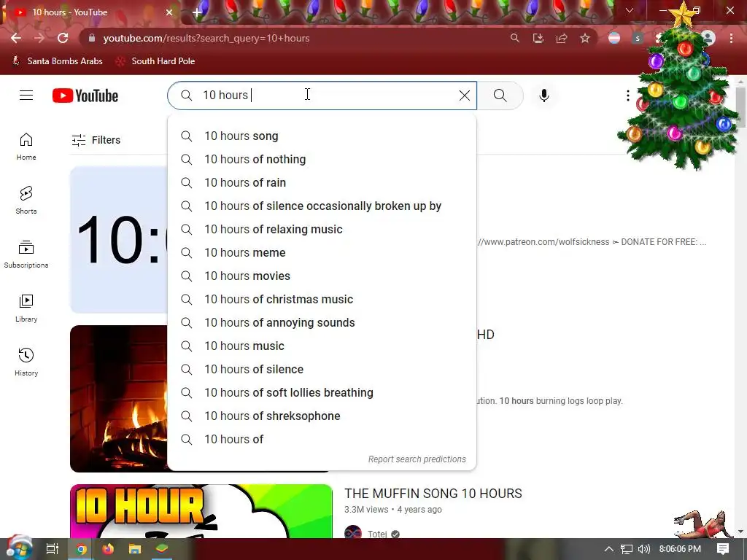Choose the "10 hours of silence" suggestion
The width and height of the screenshot is (747, 560).
(x=322, y=370)
